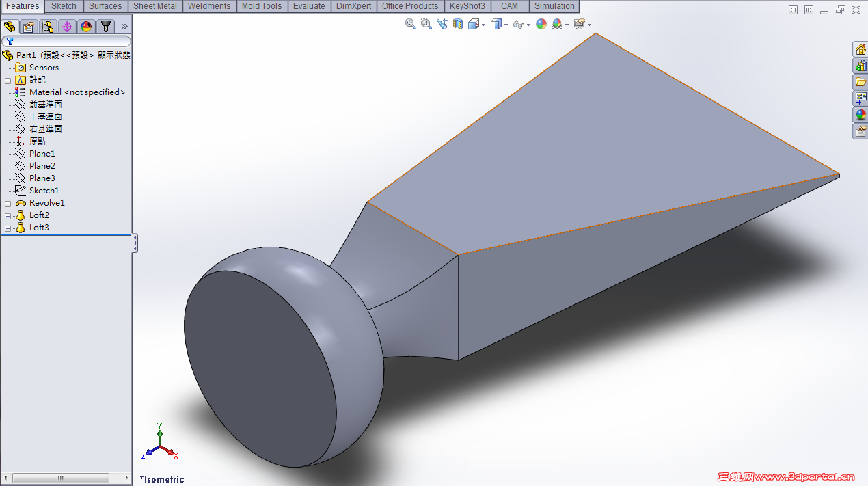Image resolution: width=868 pixels, height=486 pixels.
Task: Switch to the Surfaces tab
Action: [105, 6]
